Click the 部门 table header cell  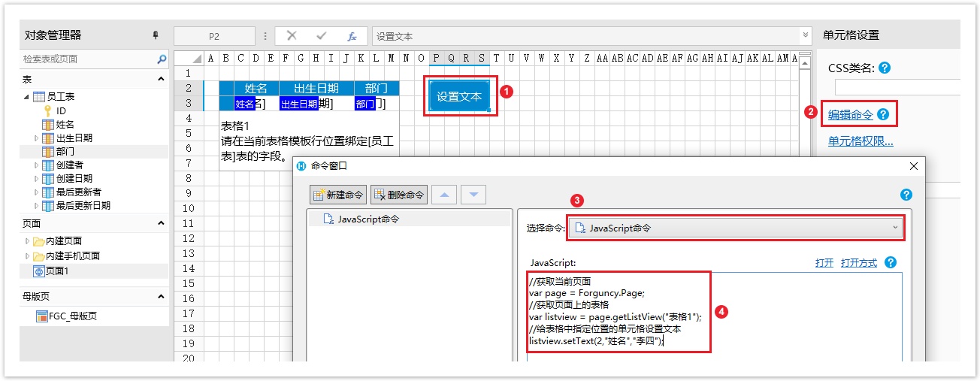377,89
